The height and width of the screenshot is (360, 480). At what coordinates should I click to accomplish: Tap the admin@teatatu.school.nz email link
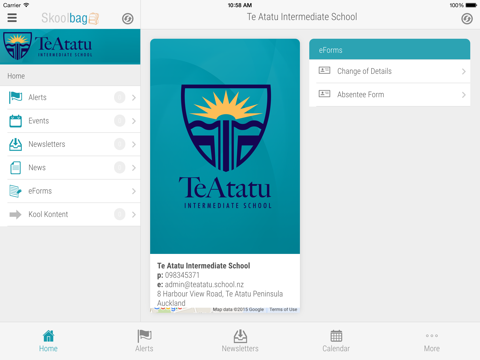click(x=204, y=285)
